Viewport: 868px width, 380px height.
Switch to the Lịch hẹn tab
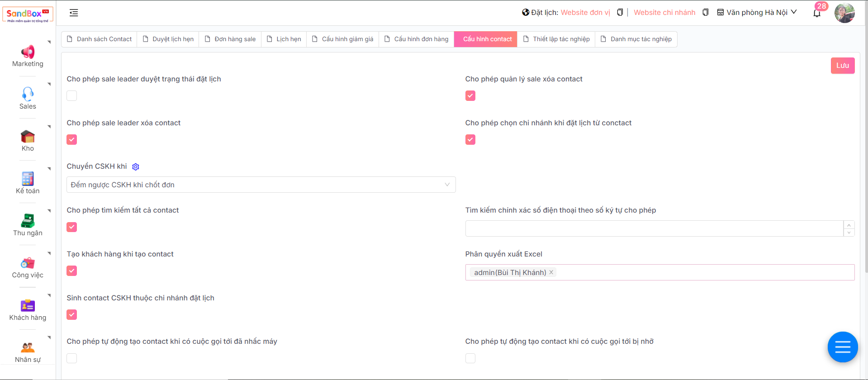(284, 39)
